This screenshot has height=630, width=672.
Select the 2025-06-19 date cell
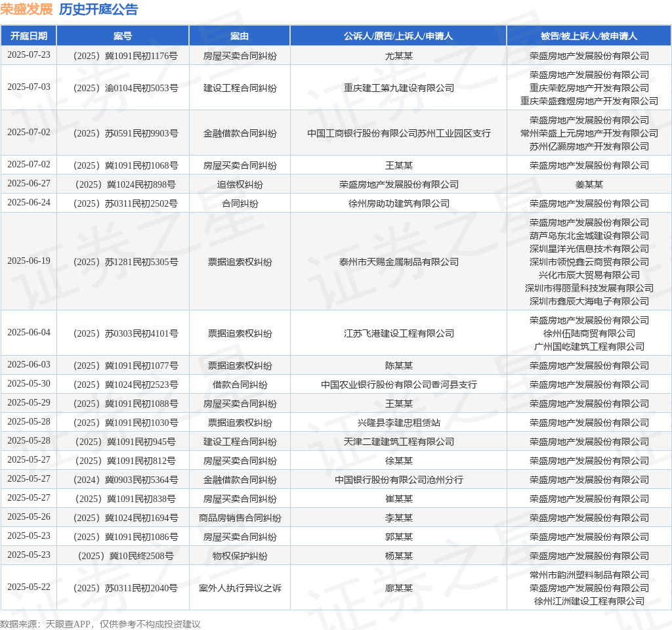pos(29,261)
